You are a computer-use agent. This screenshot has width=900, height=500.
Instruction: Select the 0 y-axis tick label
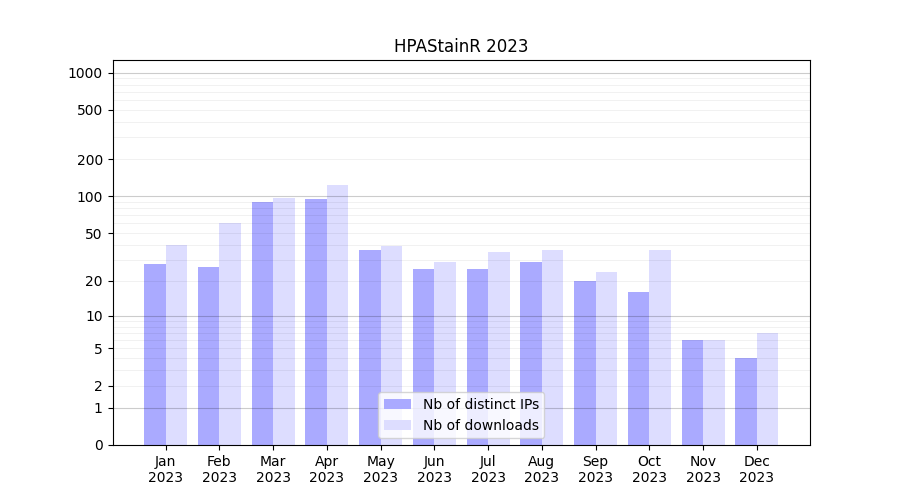[x=98, y=445]
